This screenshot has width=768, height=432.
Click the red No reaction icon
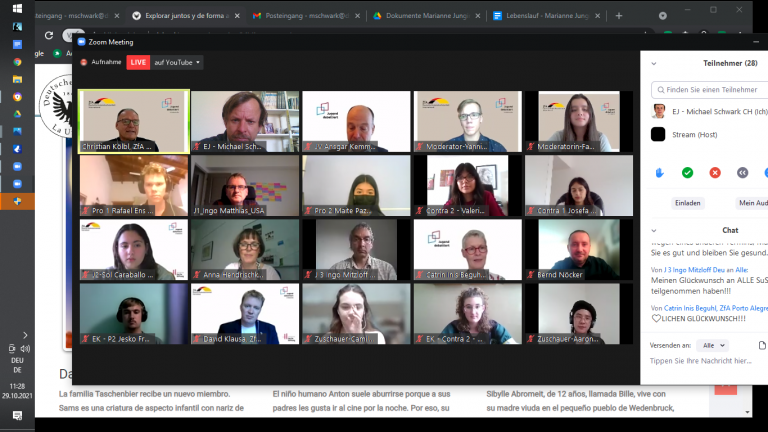click(x=715, y=172)
